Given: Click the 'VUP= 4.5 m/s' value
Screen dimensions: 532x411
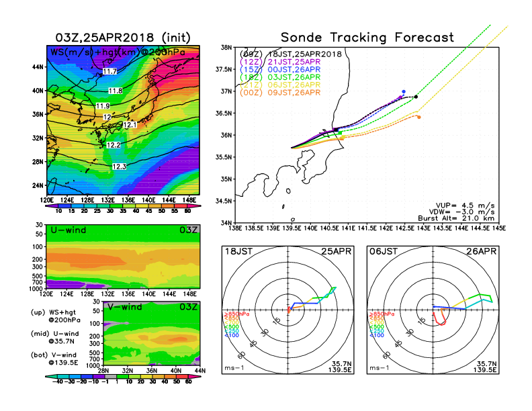Looking at the screenshot, I should [465, 205].
